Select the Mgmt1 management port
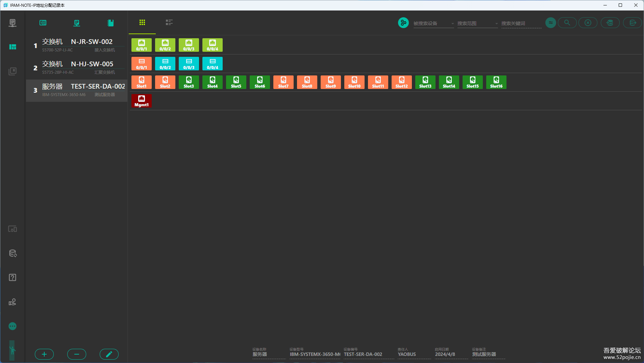This screenshot has height=363, width=644. pyautogui.click(x=142, y=101)
